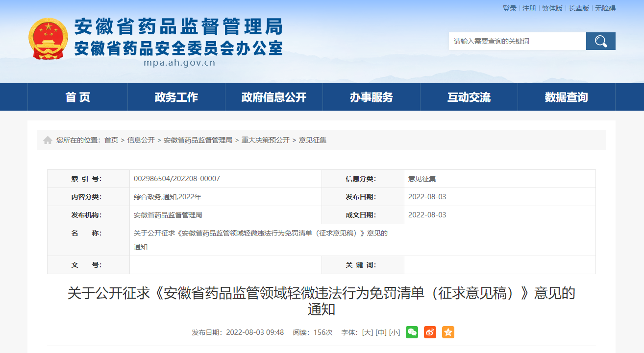Expand the 政府信息公开 navigation menu
Screen dimensions: 644x353
[x=273, y=97]
